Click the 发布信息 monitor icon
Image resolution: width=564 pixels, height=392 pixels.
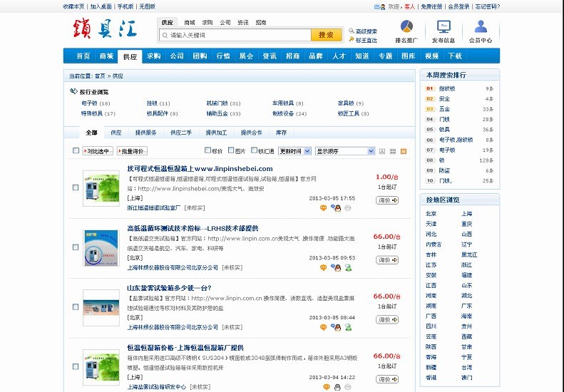click(444, 28)
